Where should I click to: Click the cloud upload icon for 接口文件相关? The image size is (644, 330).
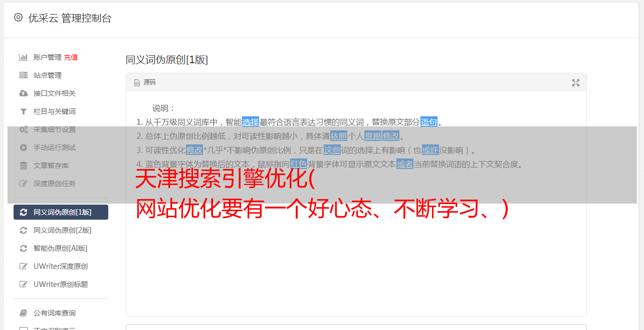tap(23, 93)
